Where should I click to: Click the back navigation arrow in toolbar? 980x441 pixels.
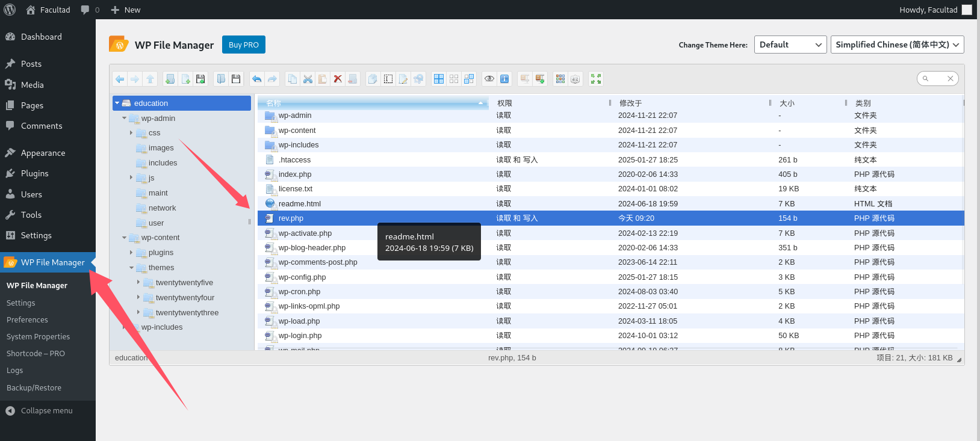pyautogui.click(x=120, y=79)
